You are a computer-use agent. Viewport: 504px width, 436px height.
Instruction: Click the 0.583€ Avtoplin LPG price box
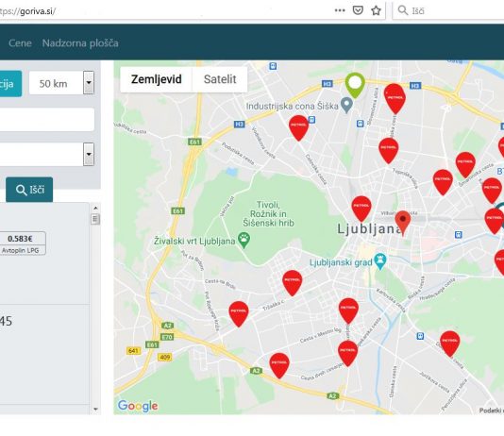click(20, 243)
